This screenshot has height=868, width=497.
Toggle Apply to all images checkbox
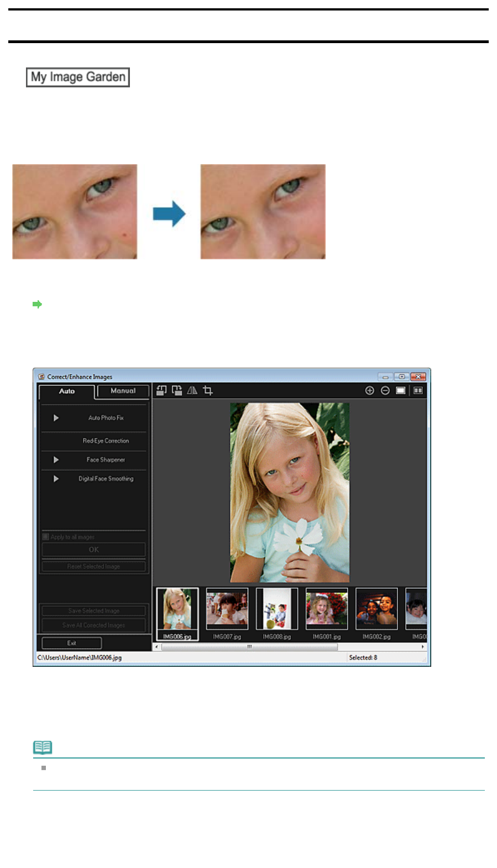tap(46, 537)
